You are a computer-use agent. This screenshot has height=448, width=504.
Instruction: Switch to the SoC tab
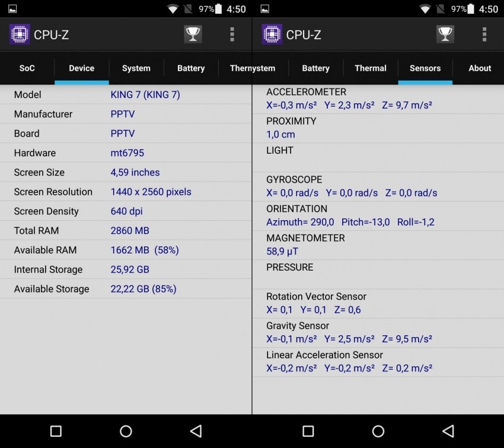27,68
